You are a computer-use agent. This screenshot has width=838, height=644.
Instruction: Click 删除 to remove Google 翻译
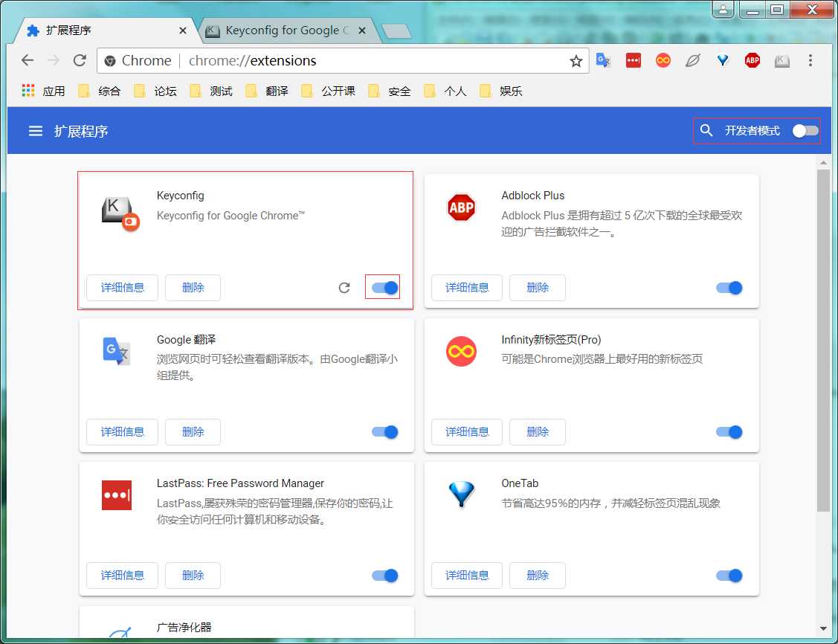[193, 432]
